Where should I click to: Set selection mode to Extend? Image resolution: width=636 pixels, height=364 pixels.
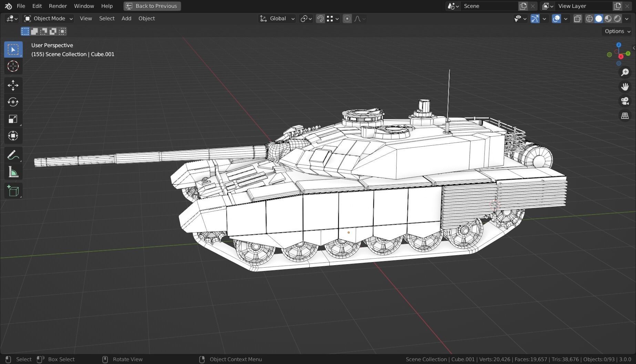tap(34, 31)
